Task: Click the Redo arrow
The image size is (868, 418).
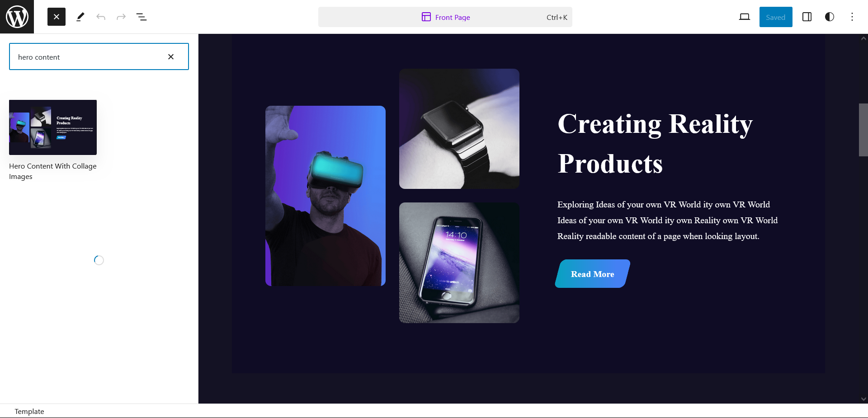Action: pos(121,17)
